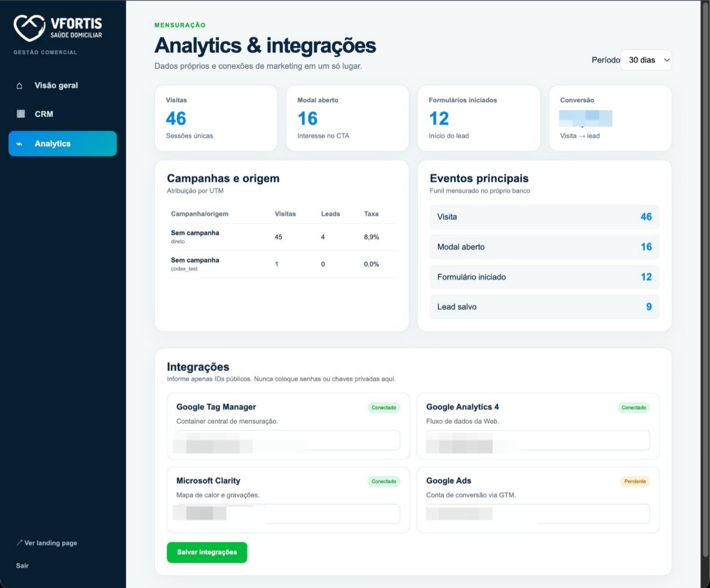Click the Modal aberto card showing 16
This screenshot has width=710, height=588.
point(347,118)
